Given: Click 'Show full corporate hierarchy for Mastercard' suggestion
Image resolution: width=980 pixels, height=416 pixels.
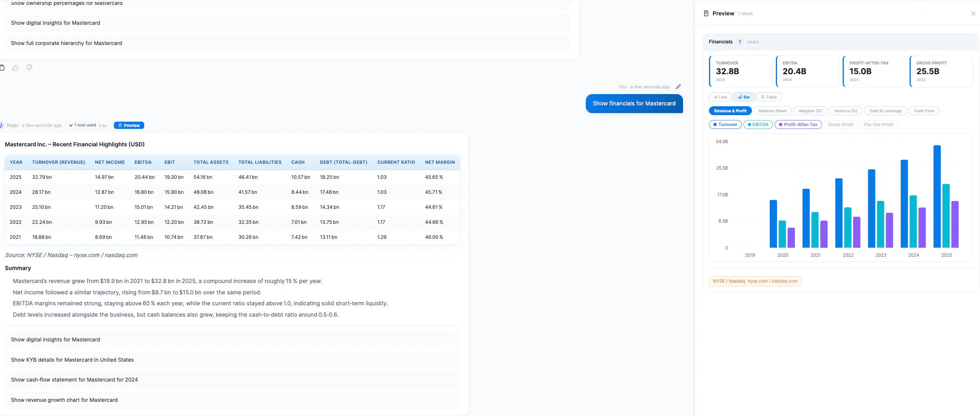Looking at the screenshot, I should point(287,43).
